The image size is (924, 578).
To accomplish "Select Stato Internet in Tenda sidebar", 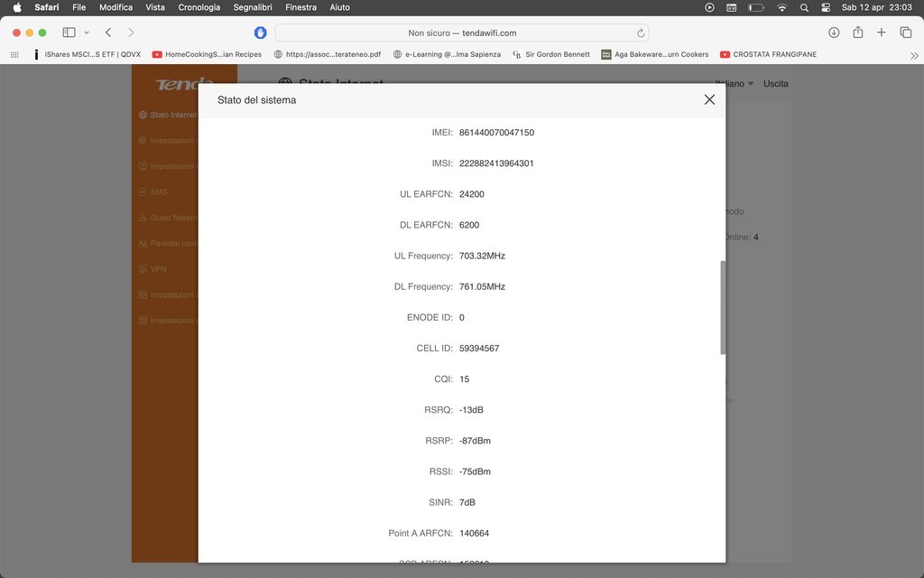I will (x=168, y=115).
